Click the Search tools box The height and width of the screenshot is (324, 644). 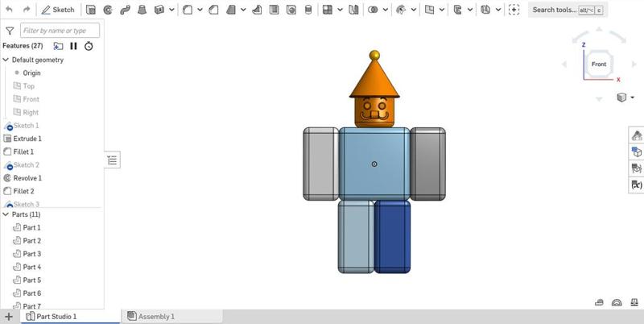point(568,10)
